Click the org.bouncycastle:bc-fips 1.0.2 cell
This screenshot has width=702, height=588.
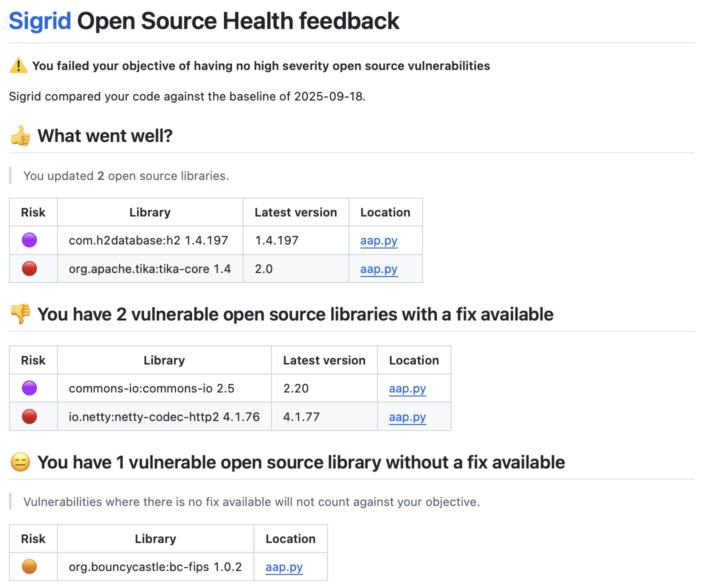coord(155,567)
